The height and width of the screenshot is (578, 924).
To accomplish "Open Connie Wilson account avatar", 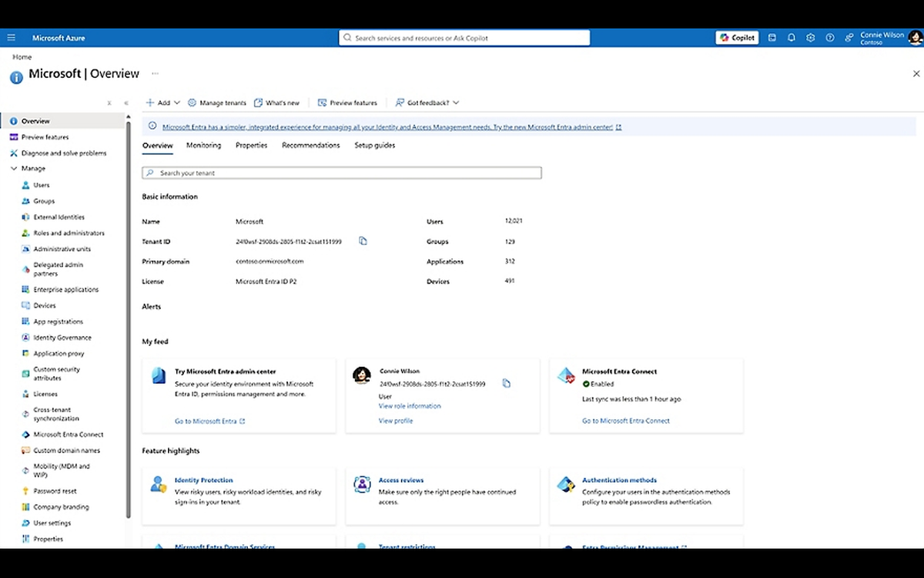I will pos(915,38).
